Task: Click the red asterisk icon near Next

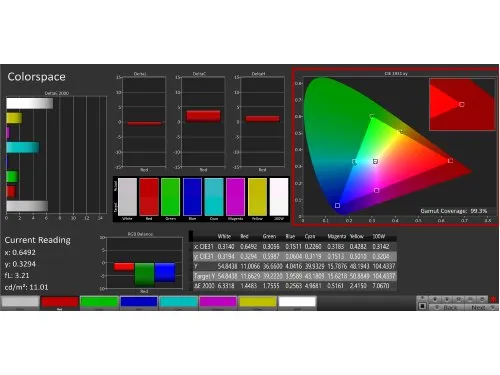Action: click(493, 299)
